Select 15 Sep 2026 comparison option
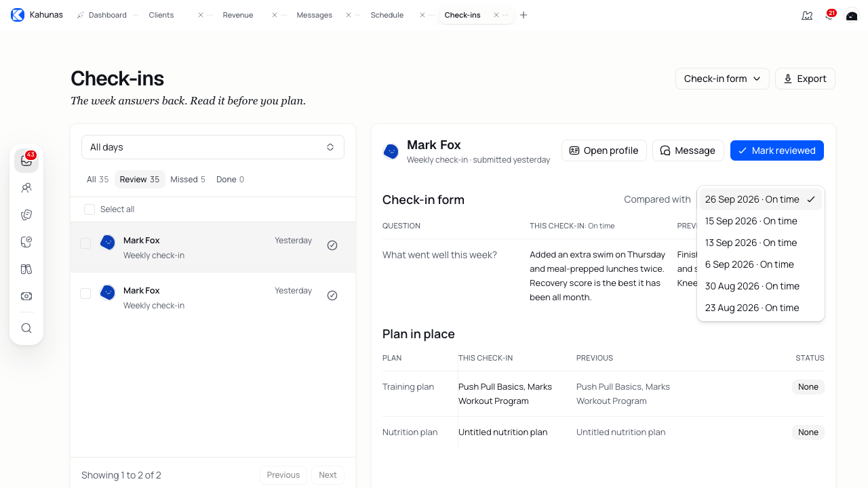This screenshot has height=488, width=868. click(x=761, y=221)
